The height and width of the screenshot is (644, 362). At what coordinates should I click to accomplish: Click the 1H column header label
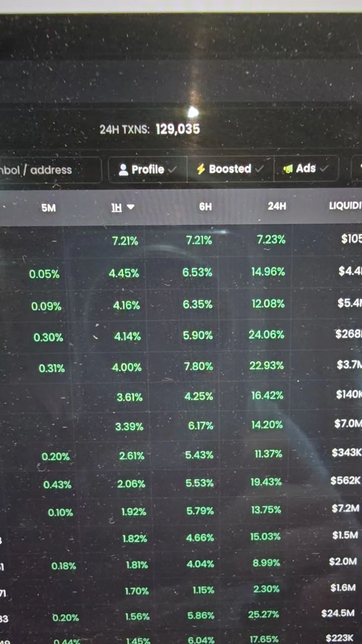[117, 208]
